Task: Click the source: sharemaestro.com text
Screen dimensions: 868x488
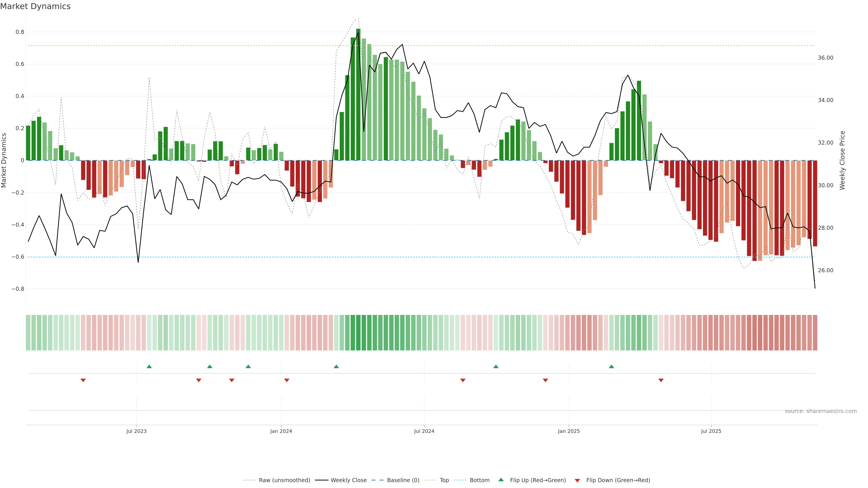Action: pyautogui.click(x=821, y=411)
